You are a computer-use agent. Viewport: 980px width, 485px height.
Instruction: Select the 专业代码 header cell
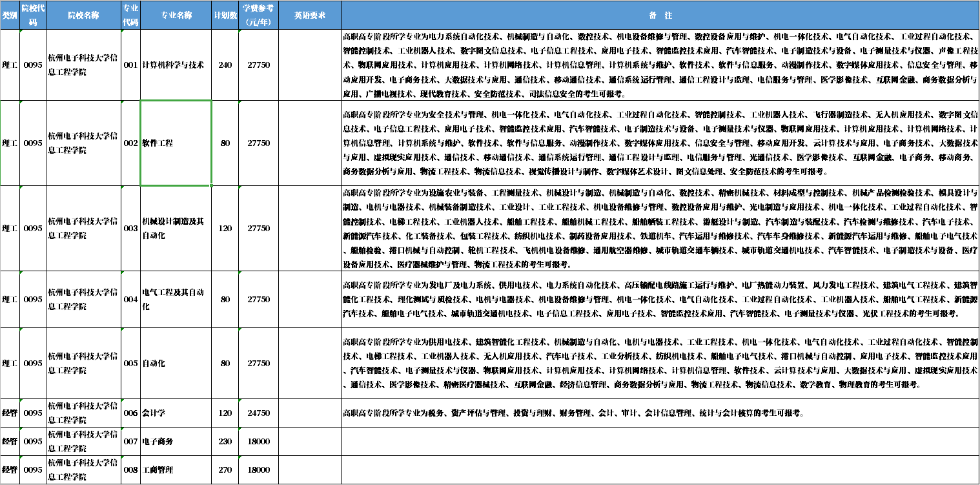(x=131, y=15)
